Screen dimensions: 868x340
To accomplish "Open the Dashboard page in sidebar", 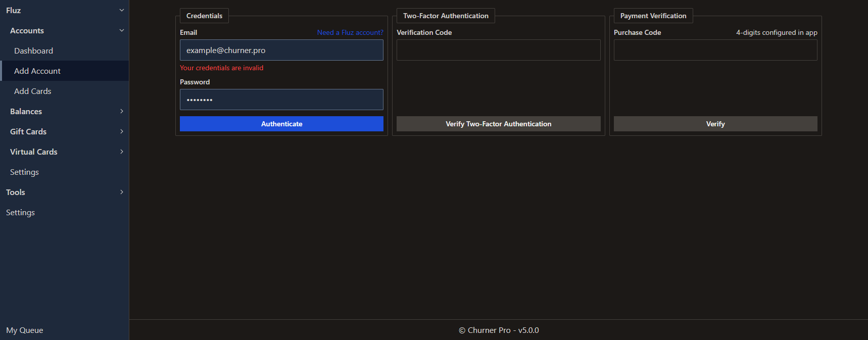I will (x=33, y=51).
